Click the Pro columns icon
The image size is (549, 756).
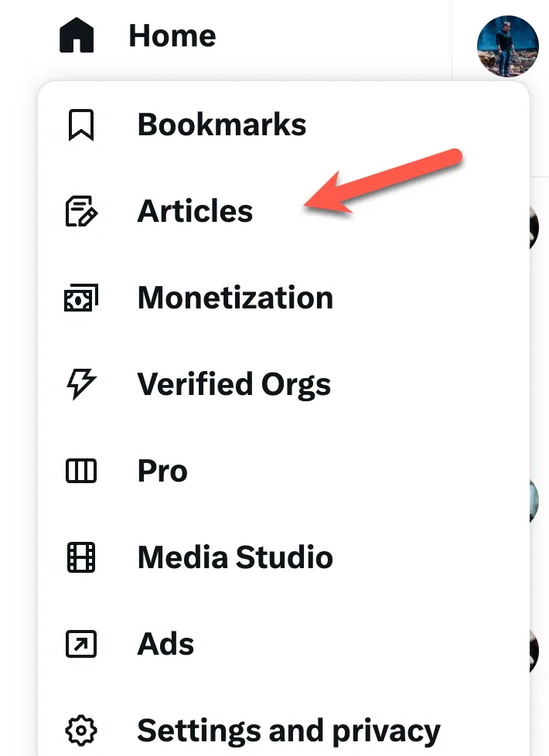coord(81,472)
